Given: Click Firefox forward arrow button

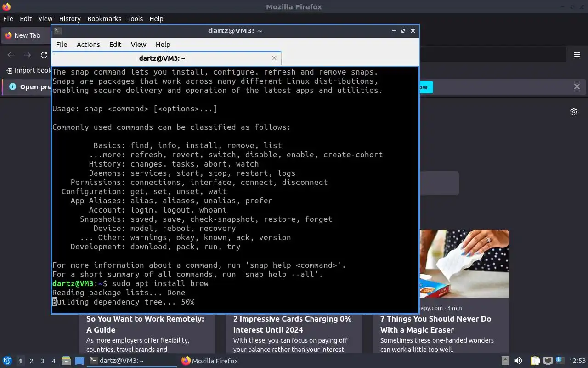Looking at the screenshot, I should point(28,55).
